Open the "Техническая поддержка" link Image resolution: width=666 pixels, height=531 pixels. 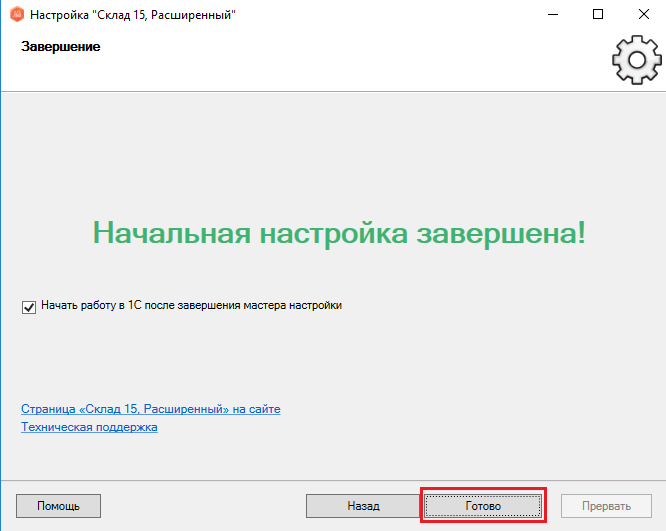[x=89, y=427]
